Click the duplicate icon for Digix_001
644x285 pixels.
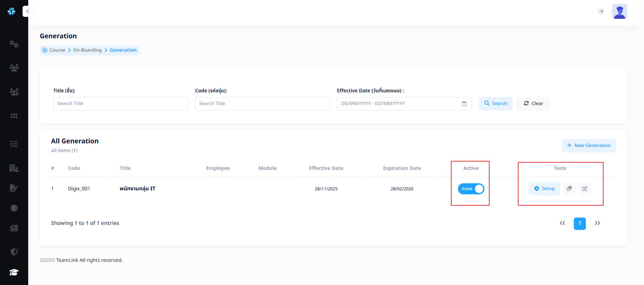pos(569,189)
